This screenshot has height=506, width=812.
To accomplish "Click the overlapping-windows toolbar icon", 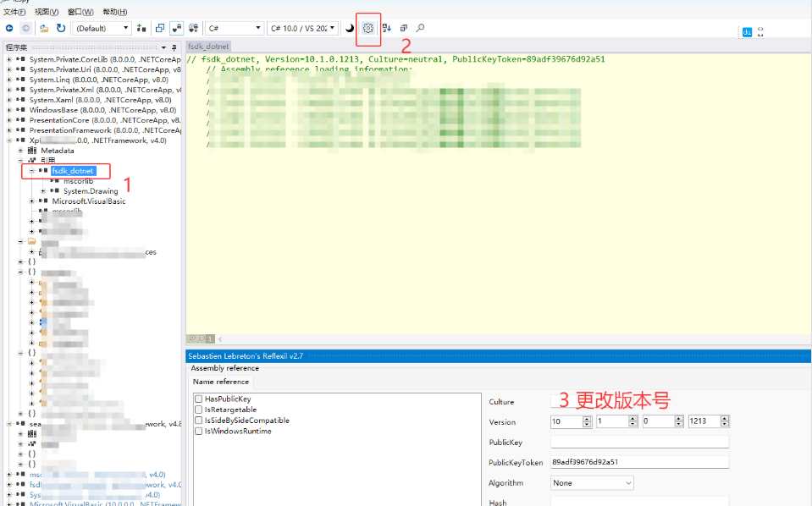I will click(160, 28).
